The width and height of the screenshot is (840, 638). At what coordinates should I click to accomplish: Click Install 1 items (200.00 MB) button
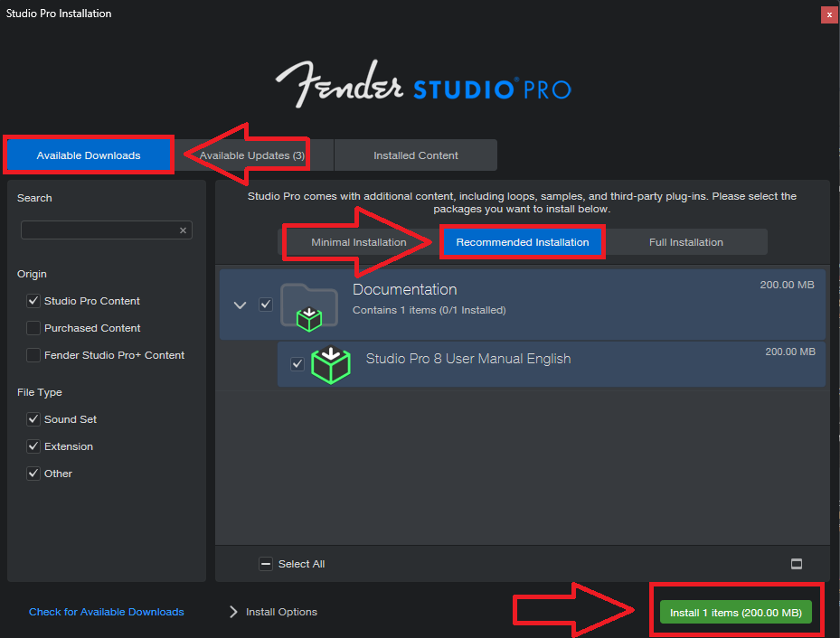tap(735, 613)
